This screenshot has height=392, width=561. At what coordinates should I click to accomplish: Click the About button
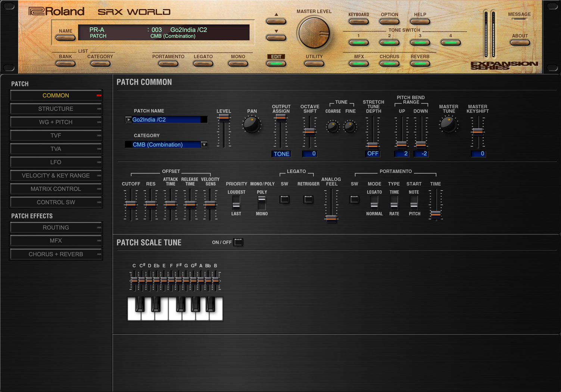(x=520, y=43)
